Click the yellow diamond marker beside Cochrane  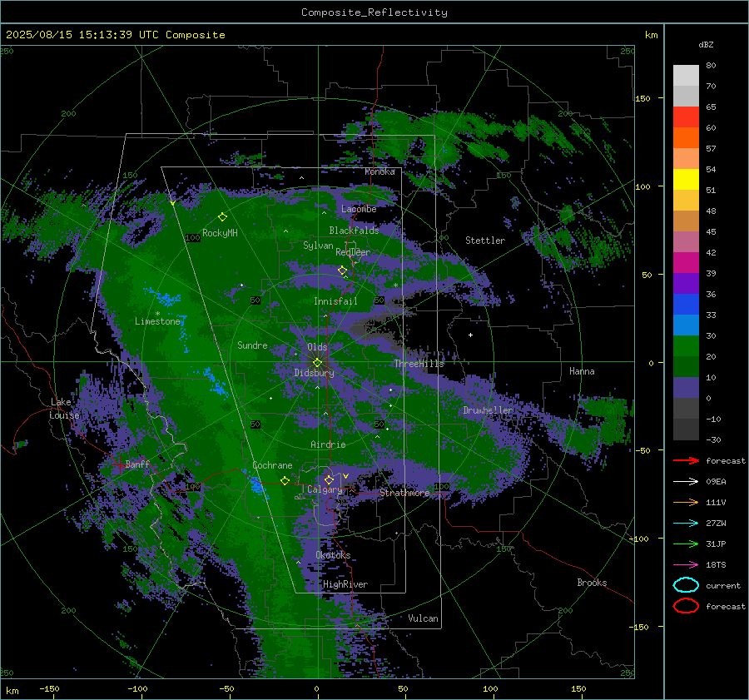pos(285,481)
